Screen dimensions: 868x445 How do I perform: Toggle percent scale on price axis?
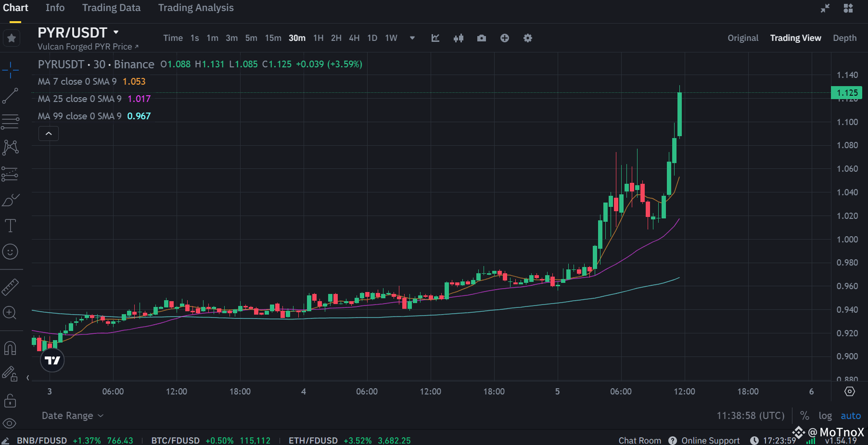(804, 416)
